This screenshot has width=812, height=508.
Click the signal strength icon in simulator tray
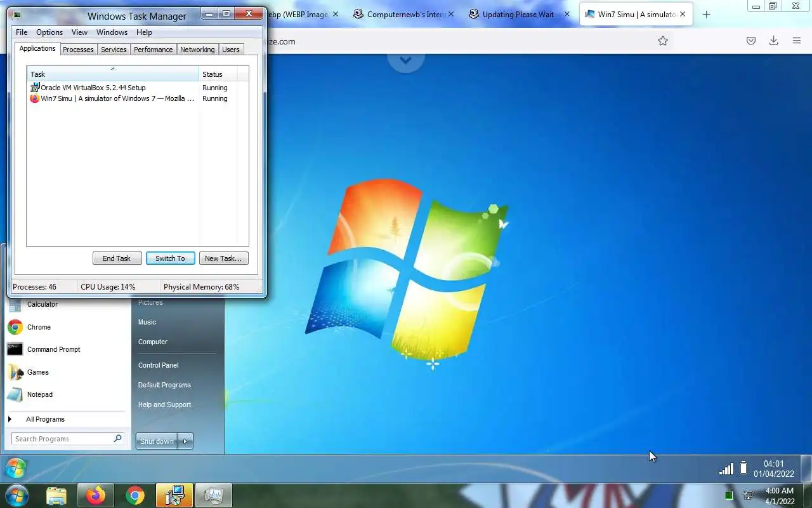coord(726,469)
